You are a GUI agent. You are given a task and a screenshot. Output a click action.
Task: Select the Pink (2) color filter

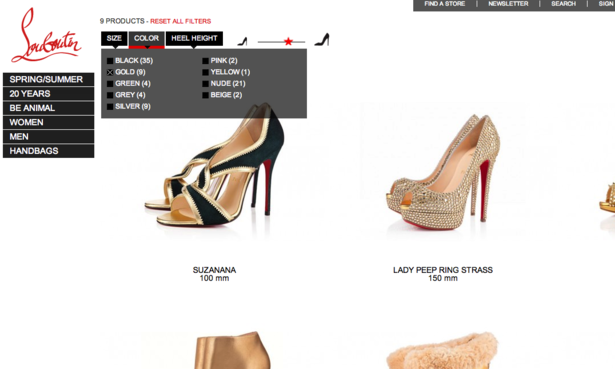pyautogui.click(x=205, y=61)
